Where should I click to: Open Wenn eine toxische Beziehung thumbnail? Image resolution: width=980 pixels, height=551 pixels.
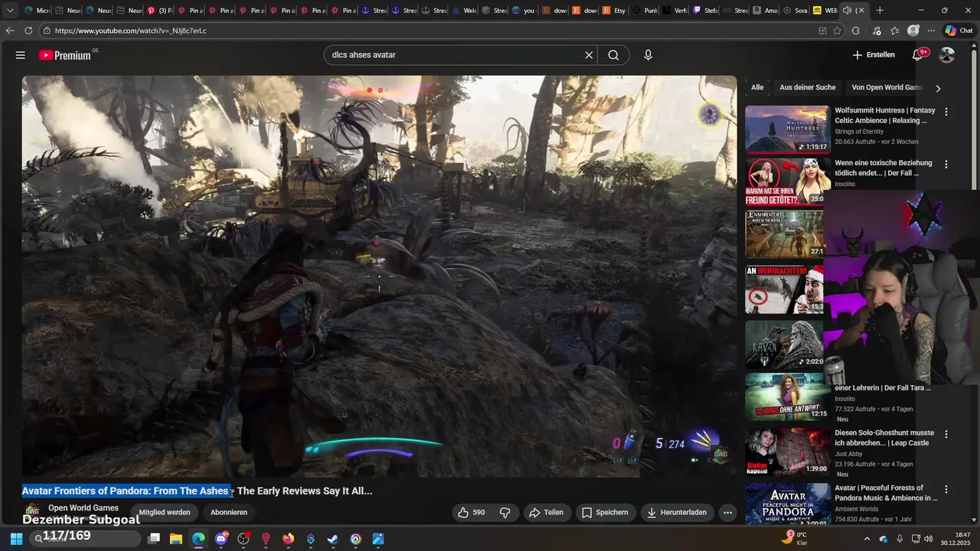[785, 182]
